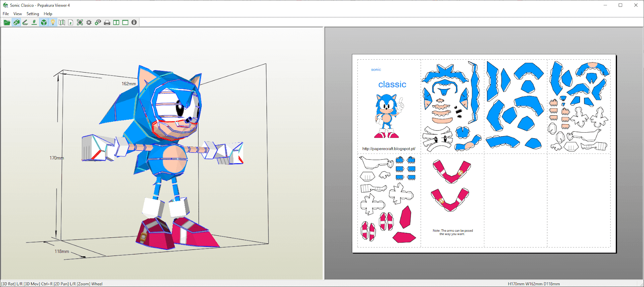Click the Pepakura app icon in title bar
644x287 pixels.
5,5
